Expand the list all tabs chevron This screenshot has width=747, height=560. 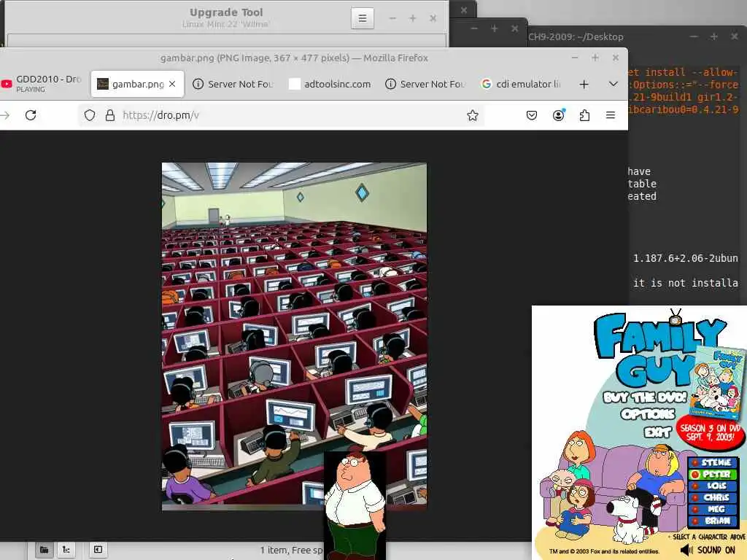(x=613, y=84)
